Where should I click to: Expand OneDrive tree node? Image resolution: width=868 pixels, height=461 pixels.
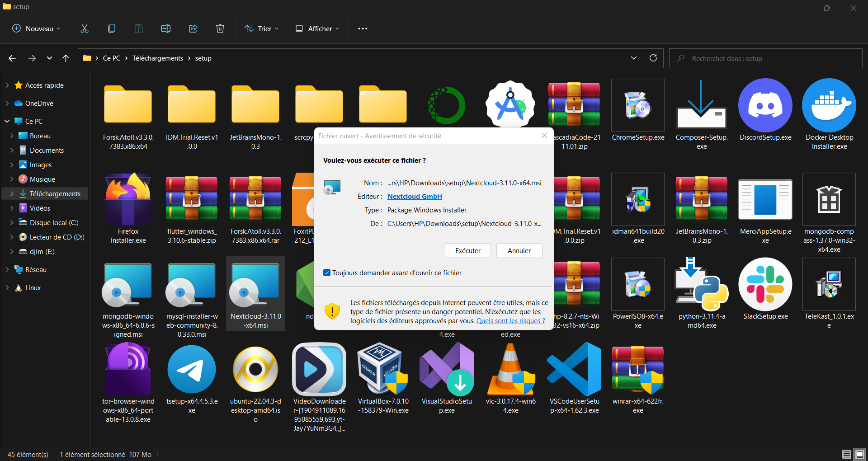point(7,103)
